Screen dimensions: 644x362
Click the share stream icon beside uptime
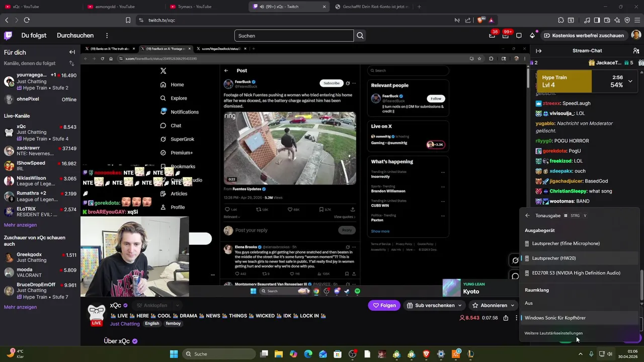tap(506, 318)
